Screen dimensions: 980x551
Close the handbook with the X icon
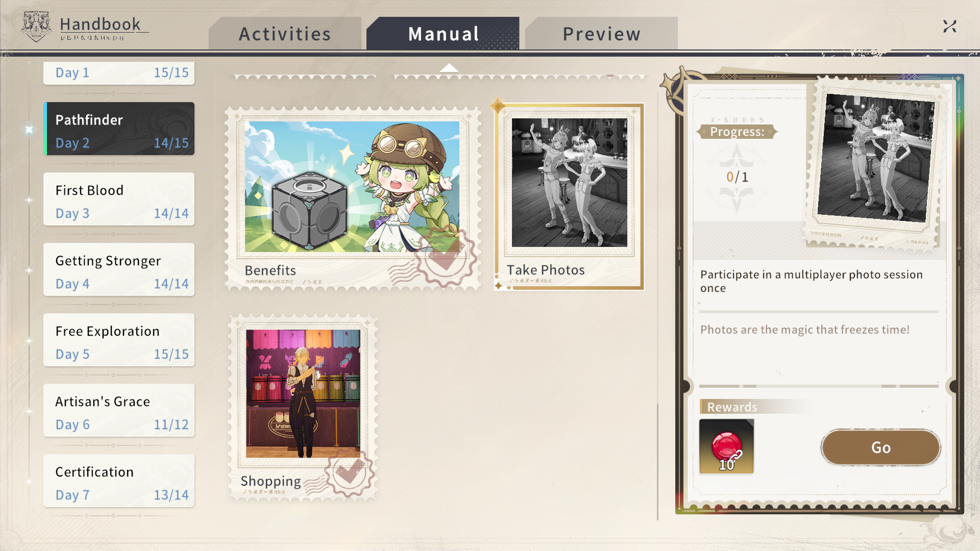click(x=949, y=26)
